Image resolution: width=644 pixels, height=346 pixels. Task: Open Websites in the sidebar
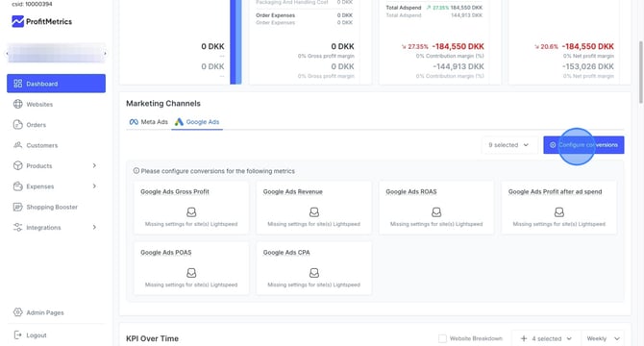57,104
